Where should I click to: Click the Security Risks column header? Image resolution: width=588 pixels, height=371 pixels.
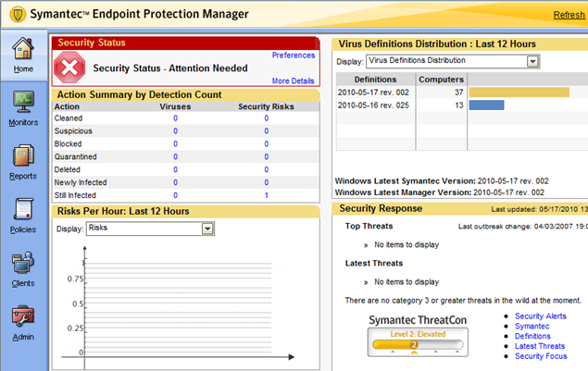pos(266,106)
